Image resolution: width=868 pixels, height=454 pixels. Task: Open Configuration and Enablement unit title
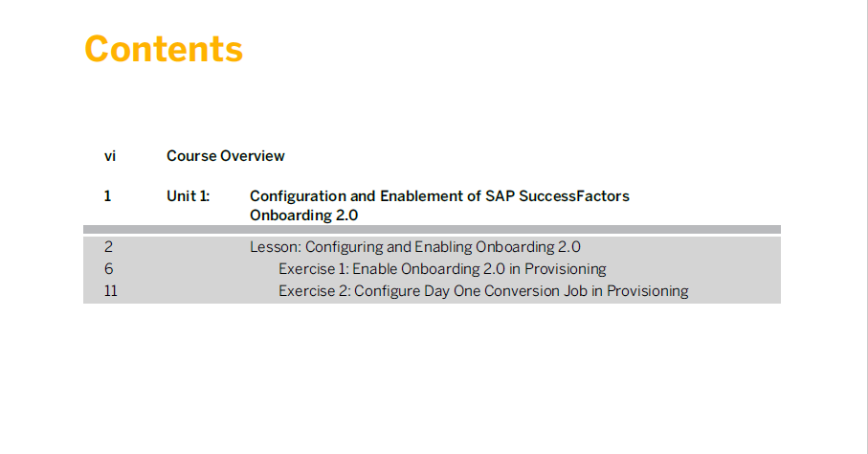coord(439,206)
